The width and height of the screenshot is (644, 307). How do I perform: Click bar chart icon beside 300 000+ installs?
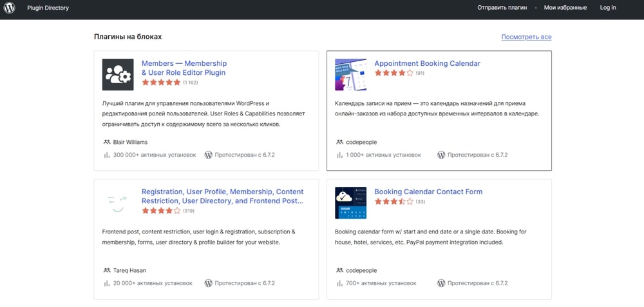(106, 155)
